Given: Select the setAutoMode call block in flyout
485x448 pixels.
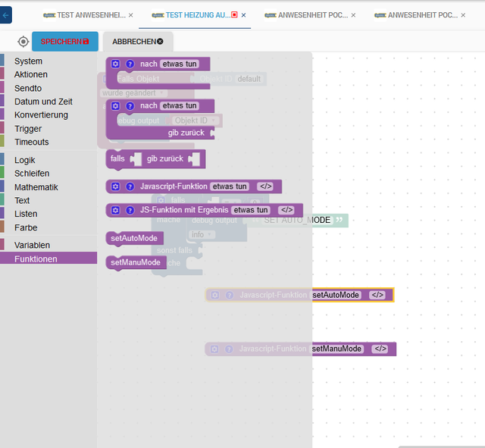Looking at the screenshot, I should click(x=134, y=239).
